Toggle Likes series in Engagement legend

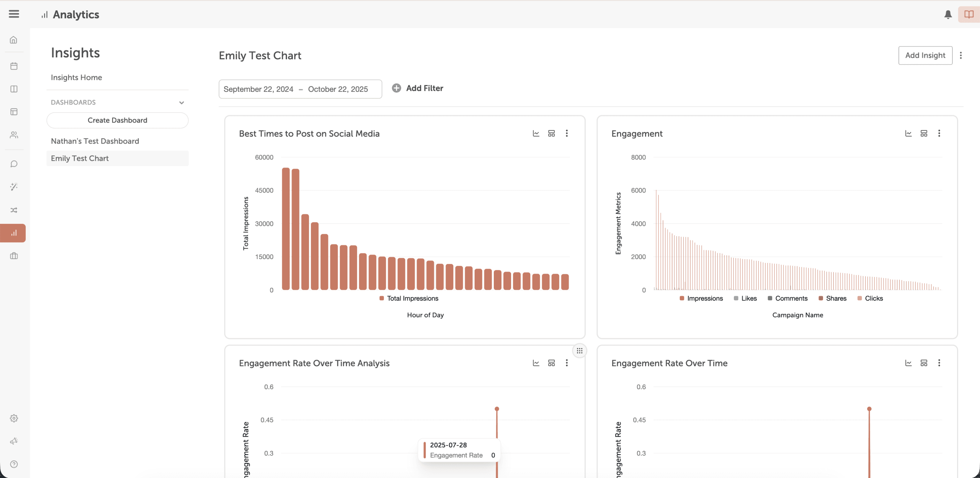tap(745, 298)
